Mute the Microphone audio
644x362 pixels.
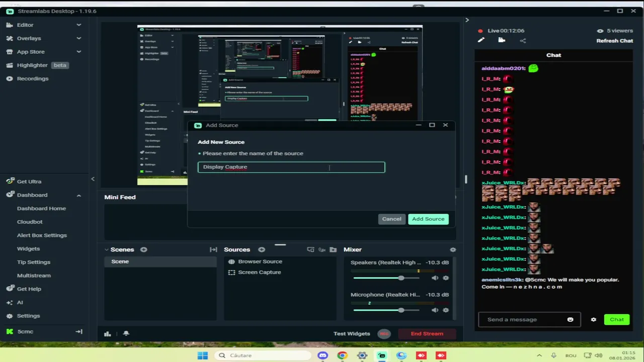[x=435, y=310]
